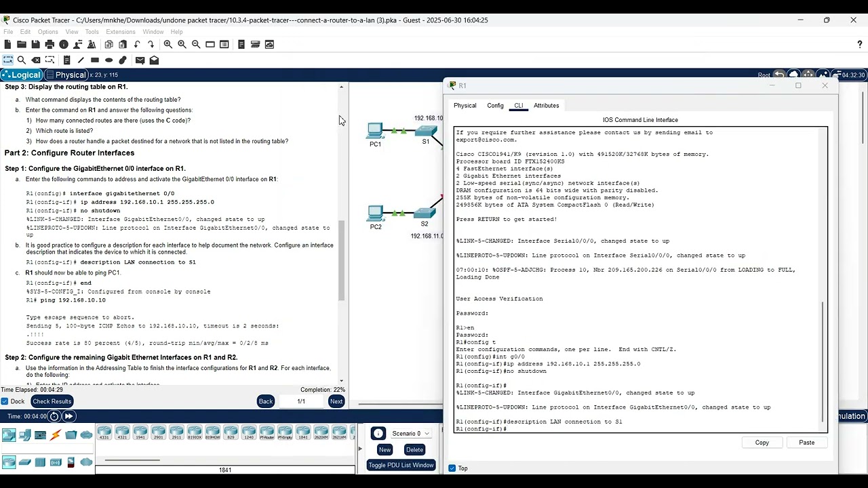Screen dimensions: 868x488
Task: Create a New scenario
Action: (x=384, y=449)
